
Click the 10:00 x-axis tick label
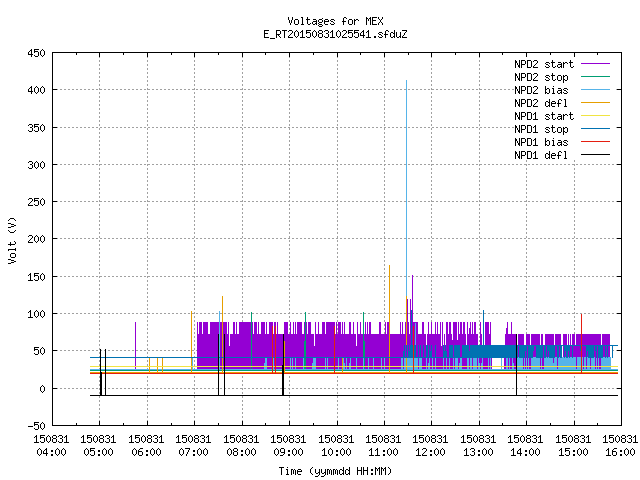(336, 452)
